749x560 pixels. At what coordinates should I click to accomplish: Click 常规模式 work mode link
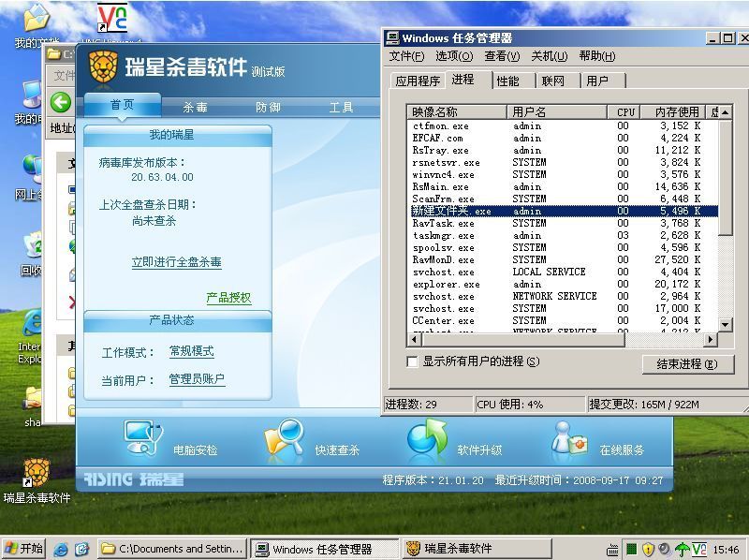pyautogui.click(x=192, y=351)
